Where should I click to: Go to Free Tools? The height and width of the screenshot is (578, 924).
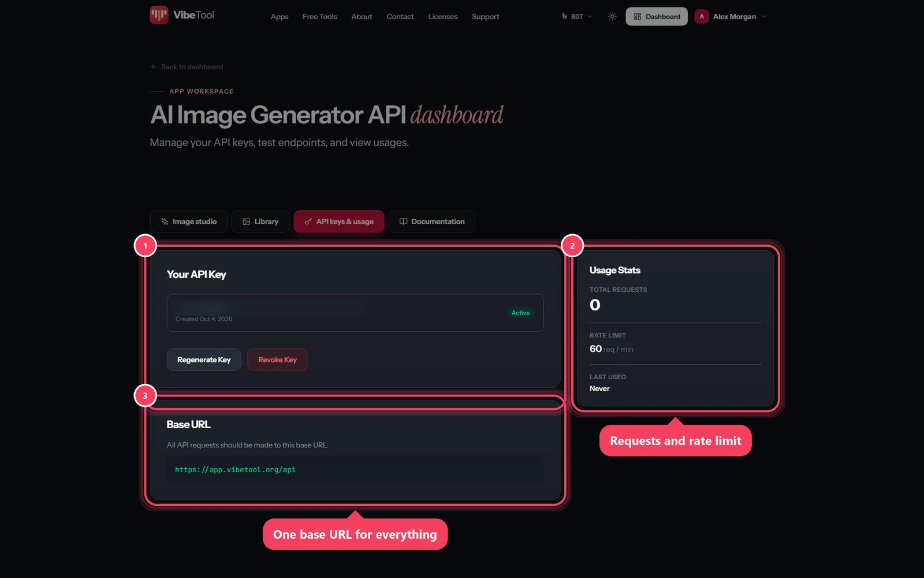[x=319, y=17]
